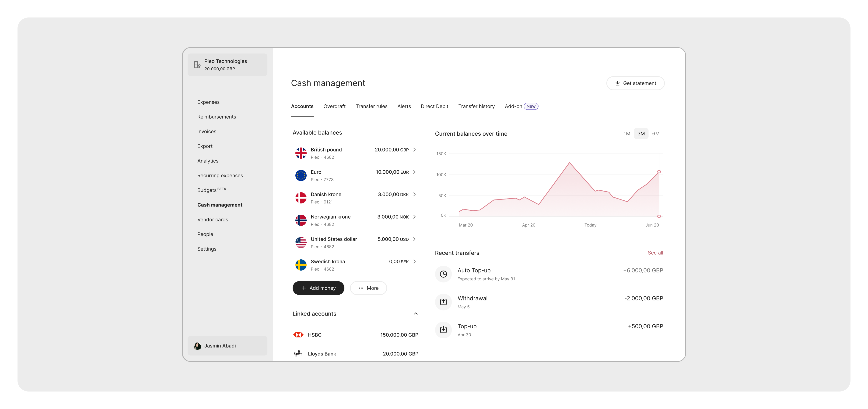Viewport: 868px width, 409px height.
Task: Select the 1M chart time range
Action: 626,134
